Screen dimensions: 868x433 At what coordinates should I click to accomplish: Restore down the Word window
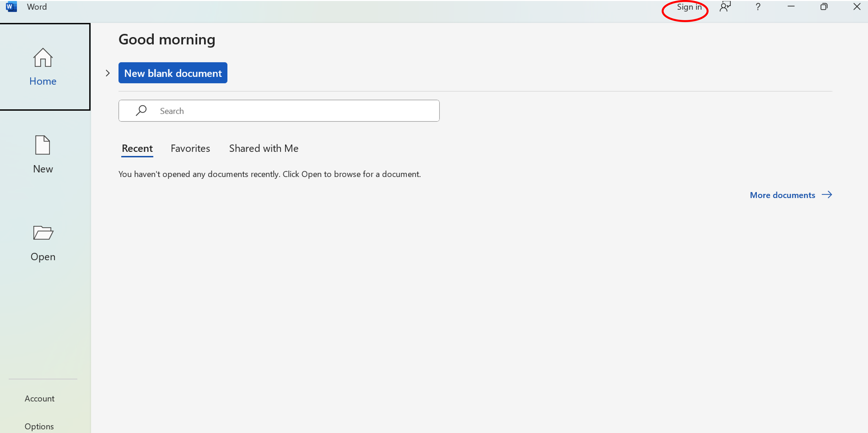824,7
